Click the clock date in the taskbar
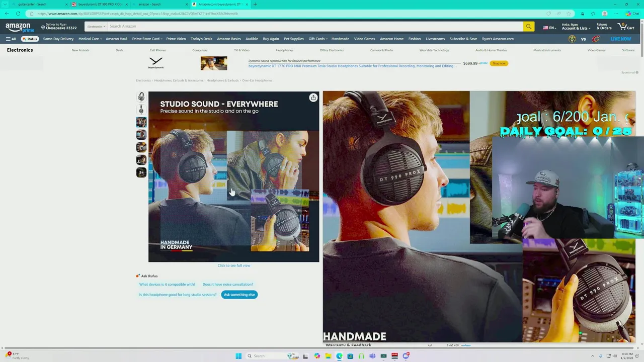 pos(627,356)
